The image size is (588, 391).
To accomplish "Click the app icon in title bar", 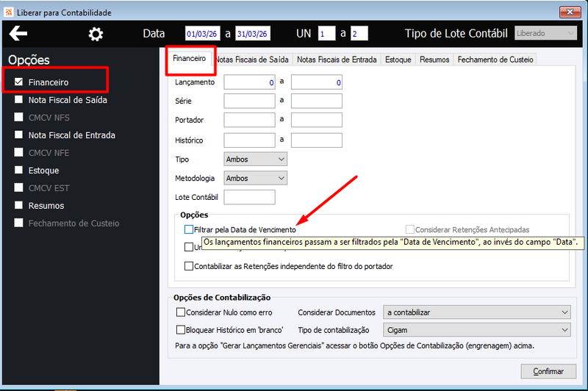I will [x=9, y=12].
